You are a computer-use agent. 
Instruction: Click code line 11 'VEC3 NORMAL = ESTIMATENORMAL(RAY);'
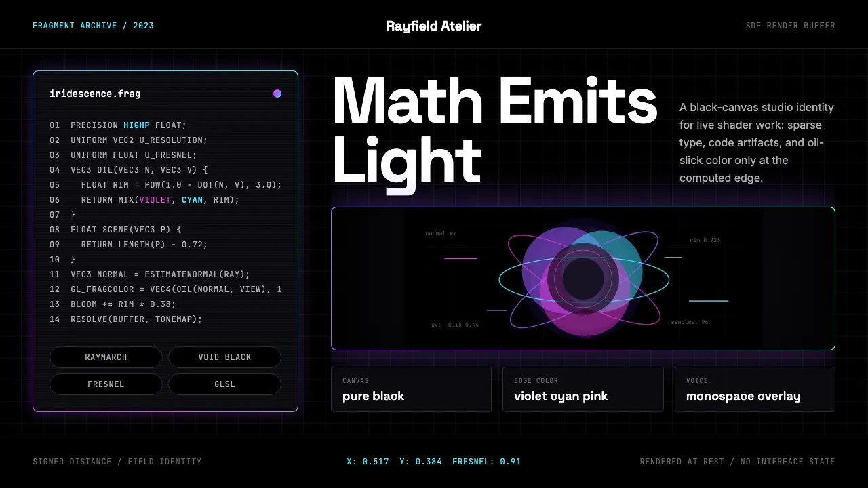pos(150,274)
